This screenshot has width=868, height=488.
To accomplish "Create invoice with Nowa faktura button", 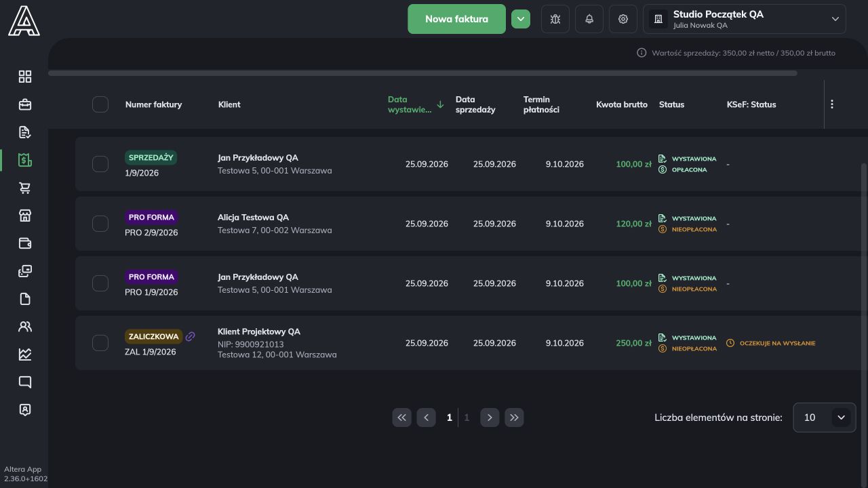I will coord(456,19).
